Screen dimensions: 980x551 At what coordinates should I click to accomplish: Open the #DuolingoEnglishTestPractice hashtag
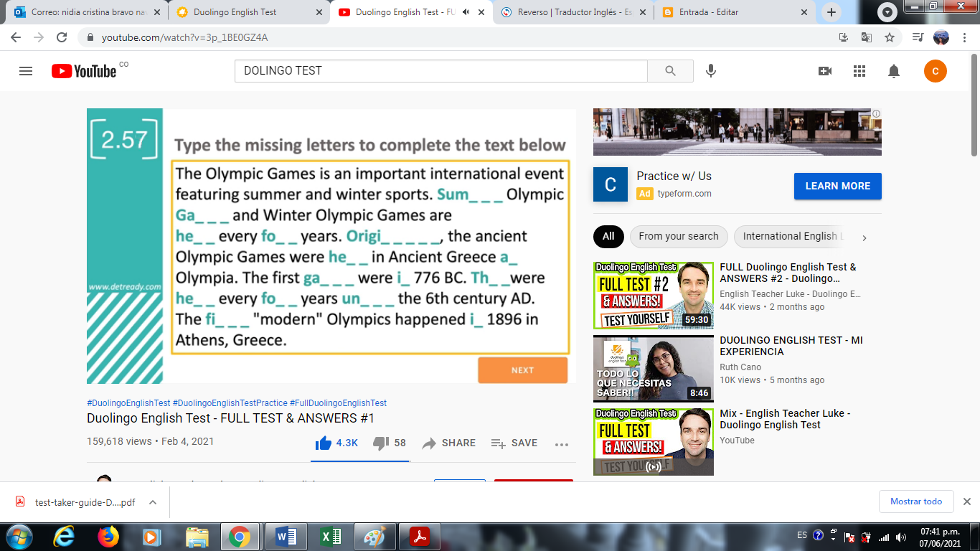point(230,403)
